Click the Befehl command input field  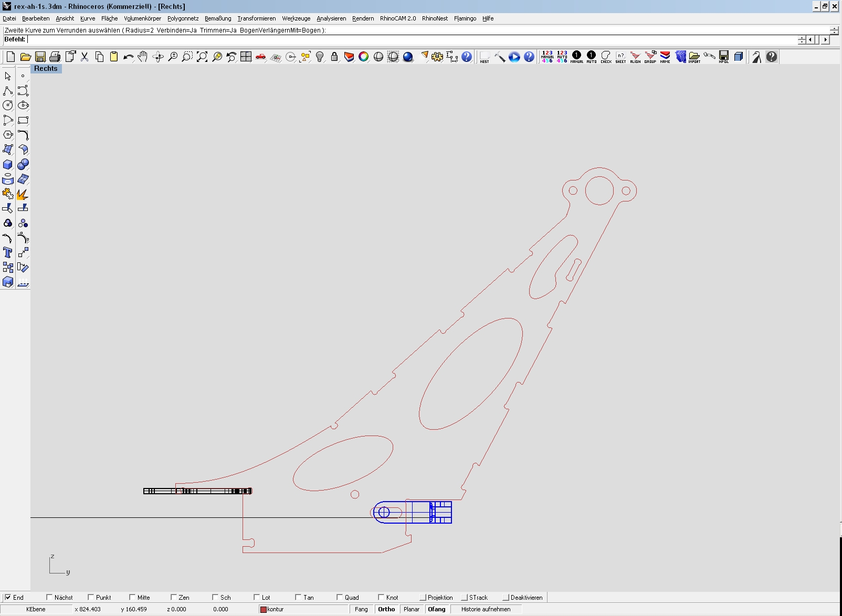point(409,39)
